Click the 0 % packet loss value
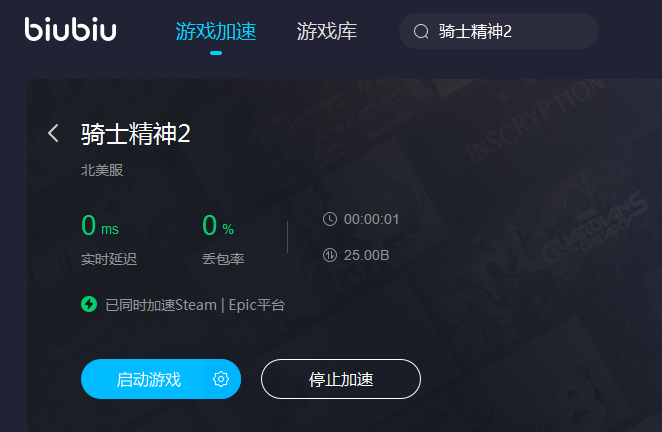This screenshot has height=432, width=662. point(218,225)
